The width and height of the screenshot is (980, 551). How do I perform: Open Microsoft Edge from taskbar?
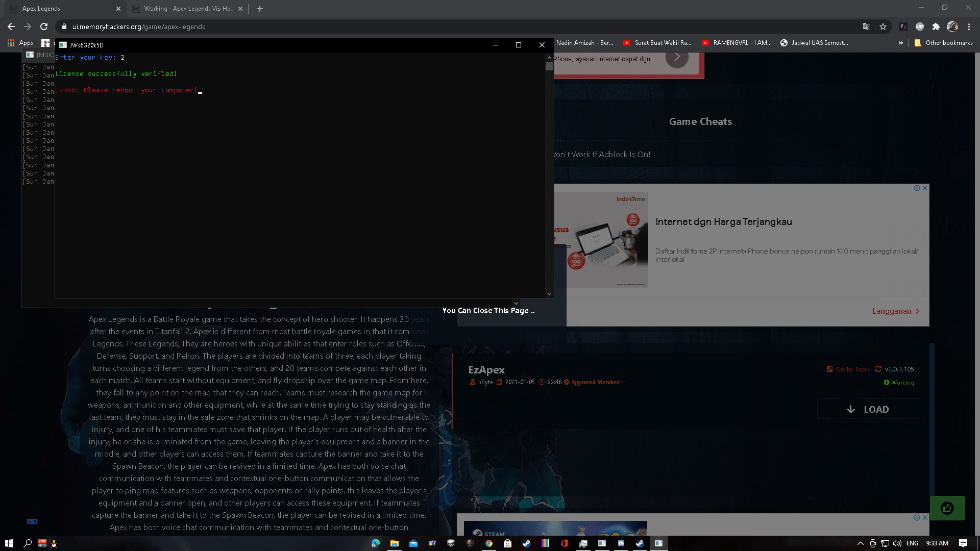point(376,543)
